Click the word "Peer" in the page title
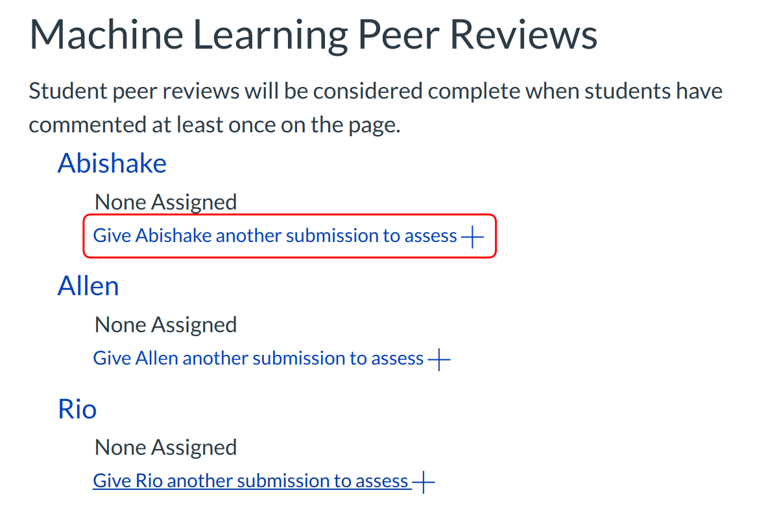 point(398,35)
